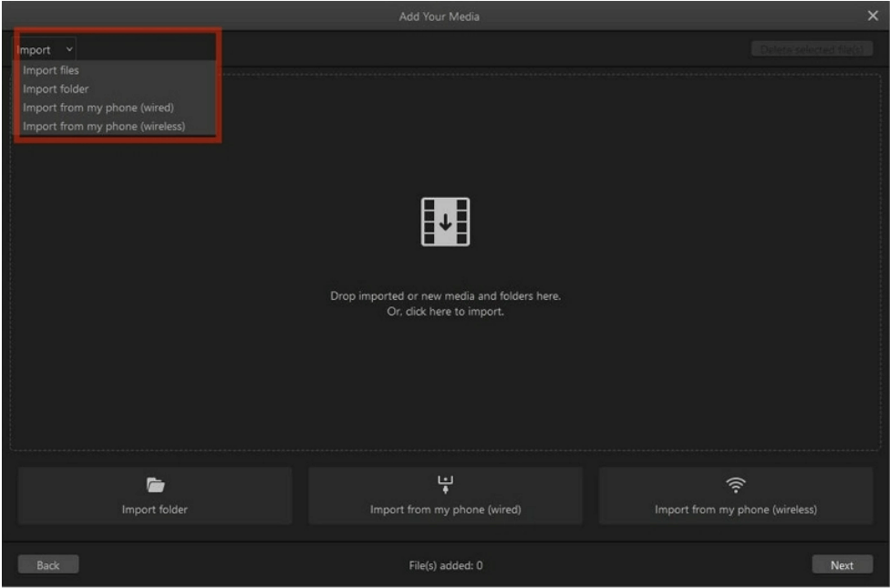Click the File(s) added: 0 status text
The width and height of the screenshot is (890, 588).
[x=446, y=565]
